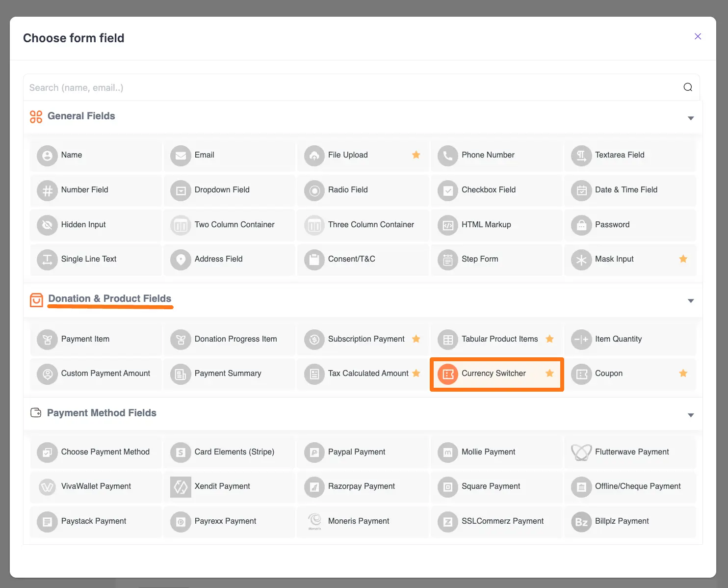Select the Card Elements Stripe icon
The width and height of the screenshot is (728, 588).
181,452
